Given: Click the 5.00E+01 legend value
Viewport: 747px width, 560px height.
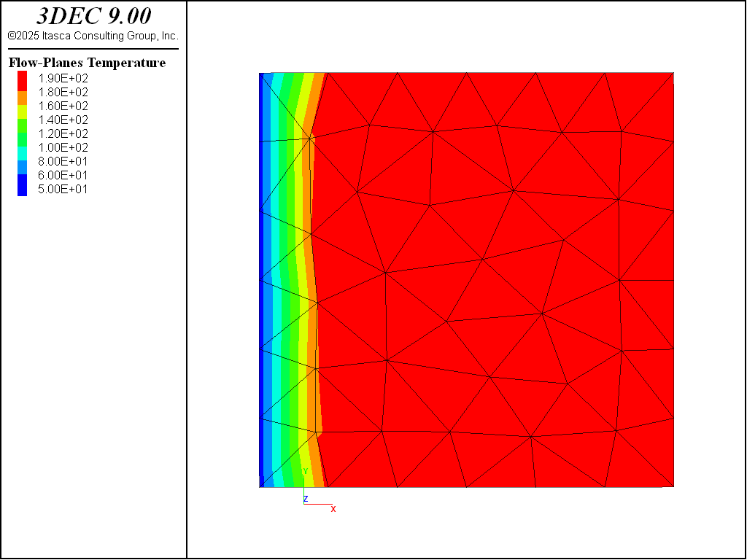Looking at the screenshot, I should (x=63, y=189).
